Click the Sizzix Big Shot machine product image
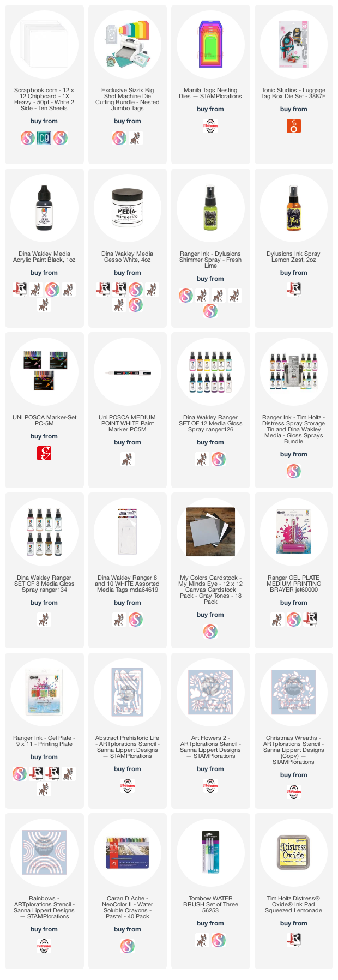Viewport: 338px width, 980px height. click(x=127, y=45)
